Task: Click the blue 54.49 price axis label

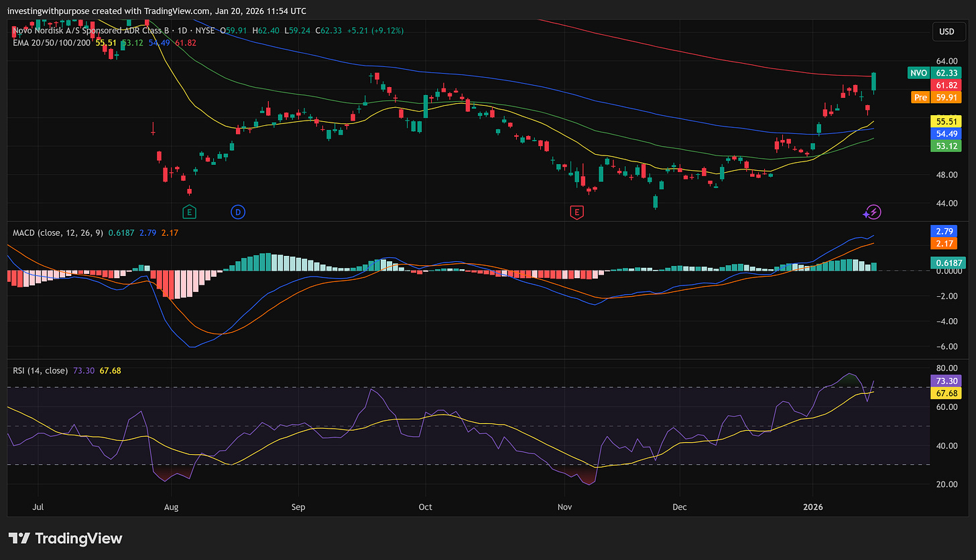Action: pos(946,133)
